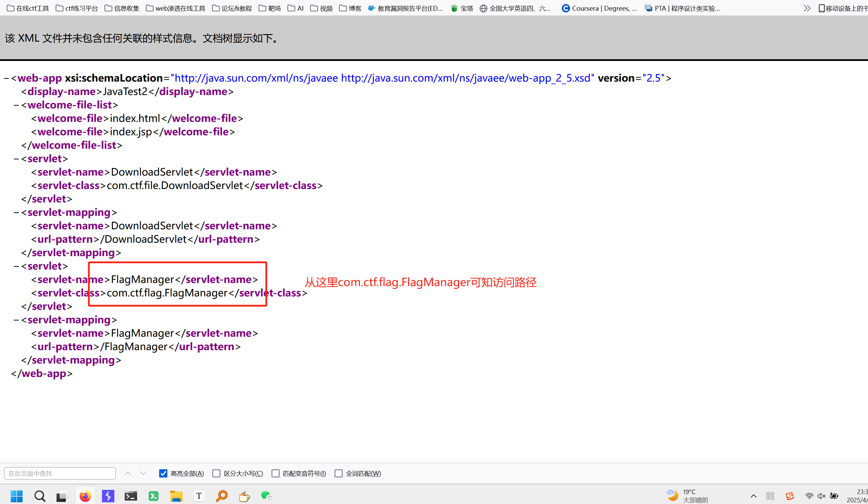Screen dimensions: 868x504
Task: Open the Java coffee cup taskbar icon
Action: pyautogui.click(x=244, y=496)
